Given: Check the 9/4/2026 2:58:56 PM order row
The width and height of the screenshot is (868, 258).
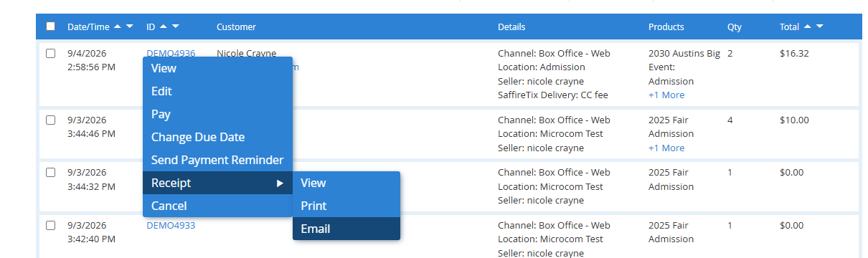Looking at the screenshot, I should (50, 54).
